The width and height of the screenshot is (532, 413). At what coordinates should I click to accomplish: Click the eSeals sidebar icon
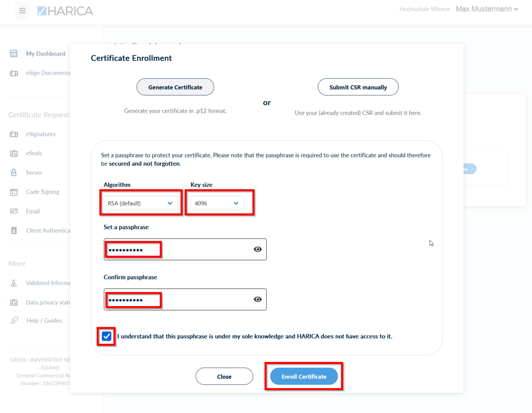point(14,153)
